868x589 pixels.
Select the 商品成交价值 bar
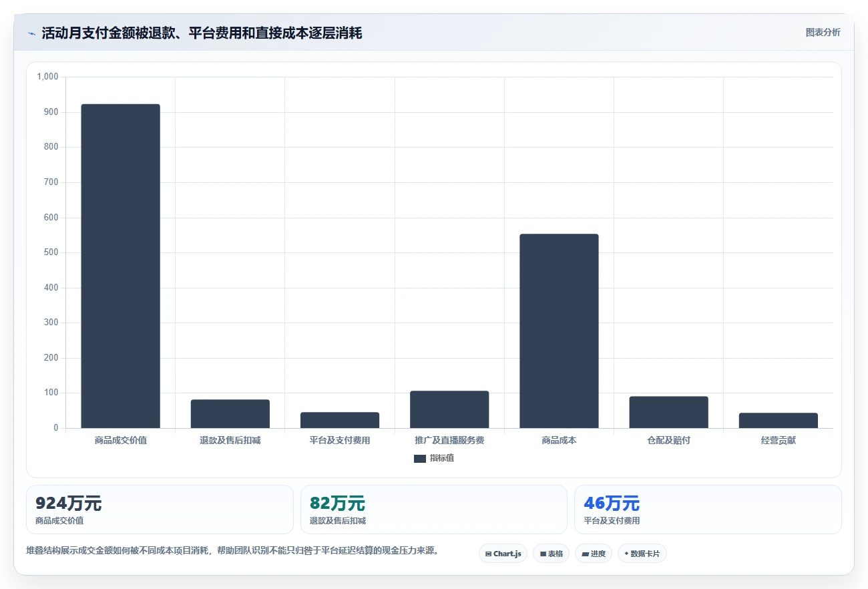pos(121,266)
